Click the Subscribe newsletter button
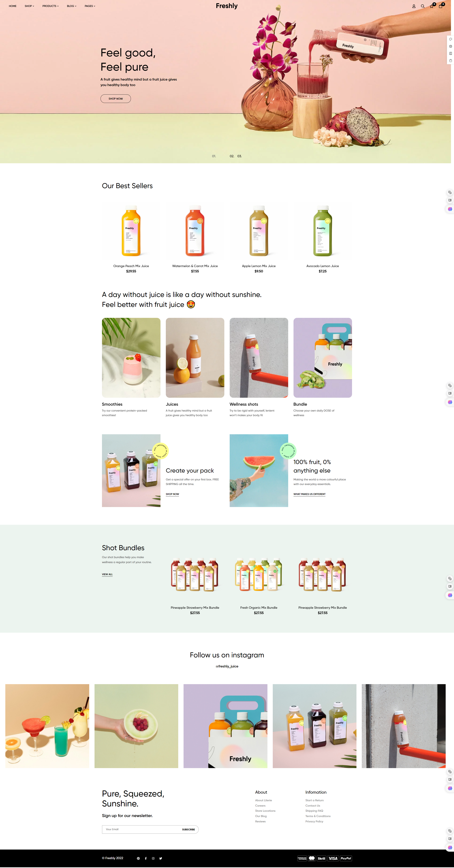This screenshot has height=868, width=454. pos(188,829)
